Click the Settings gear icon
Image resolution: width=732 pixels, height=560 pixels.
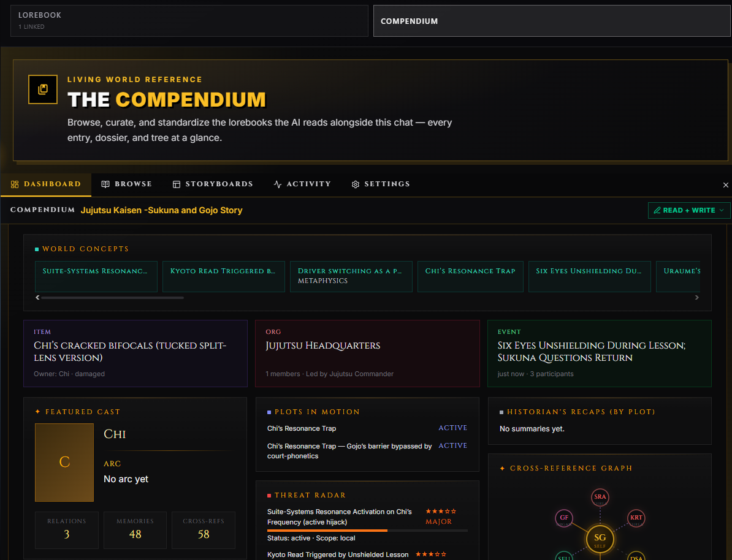pyautogui.click(x=356, y=184)
